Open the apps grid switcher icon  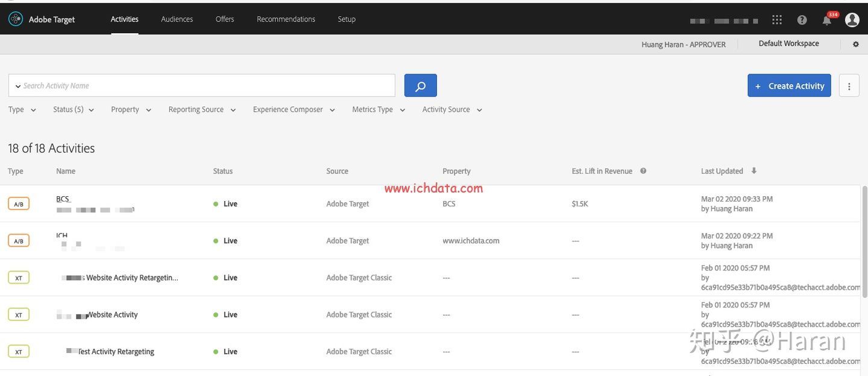[777, 20]
